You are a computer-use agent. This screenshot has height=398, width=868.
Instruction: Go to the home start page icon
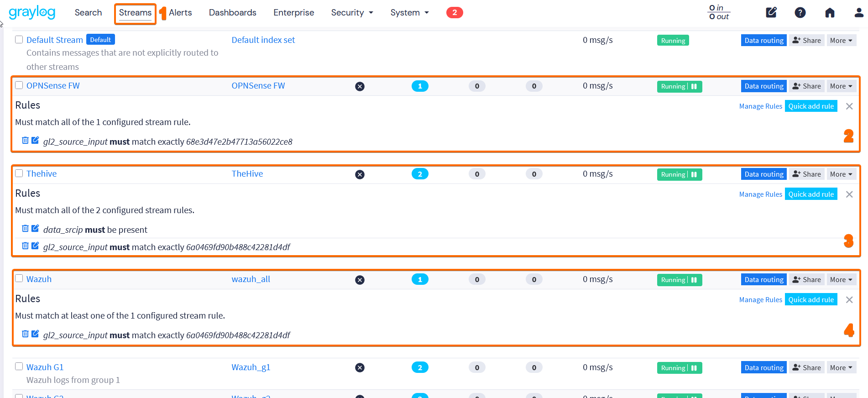tap(830, 12)
